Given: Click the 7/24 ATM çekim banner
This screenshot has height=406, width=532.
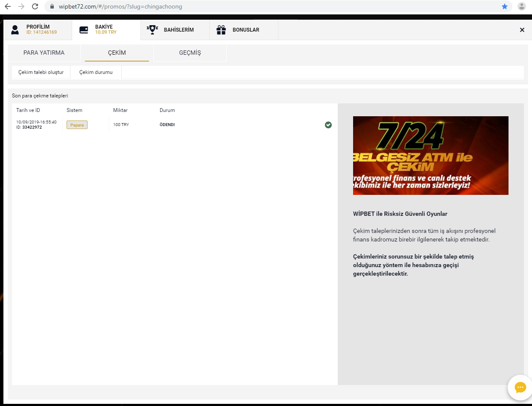Looking at the screenshot, I should (x=430, y=155).
